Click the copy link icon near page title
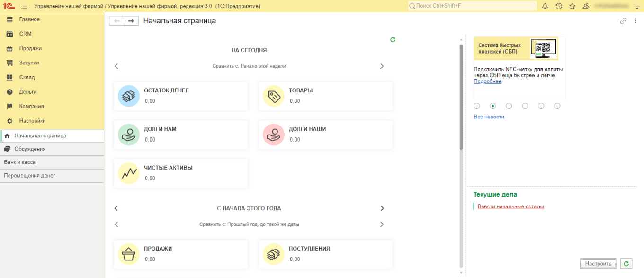644x278 pixels. pyautogui.click(x=623, y=21)
